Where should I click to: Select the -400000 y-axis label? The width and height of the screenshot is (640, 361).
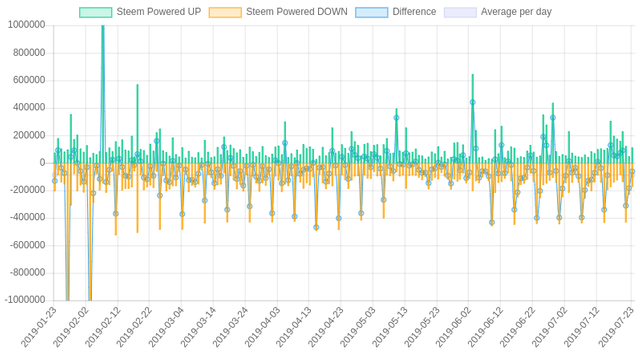[x=27, y=218]
